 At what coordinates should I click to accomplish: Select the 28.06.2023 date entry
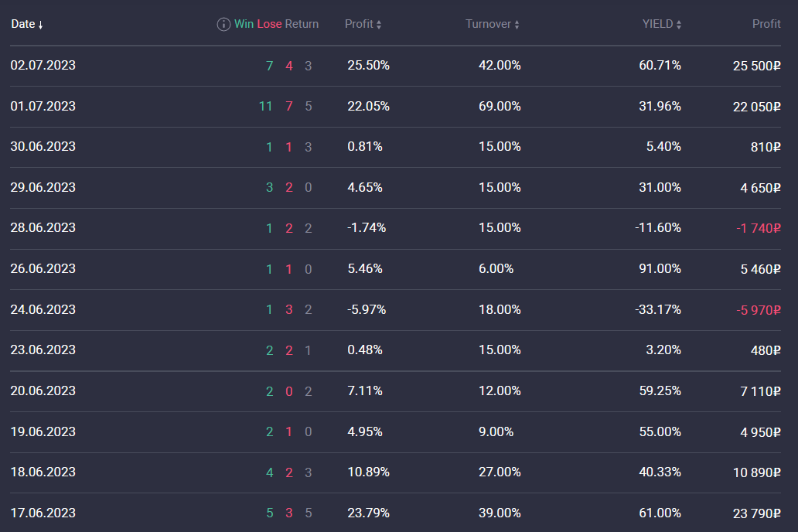pos(43,227)
